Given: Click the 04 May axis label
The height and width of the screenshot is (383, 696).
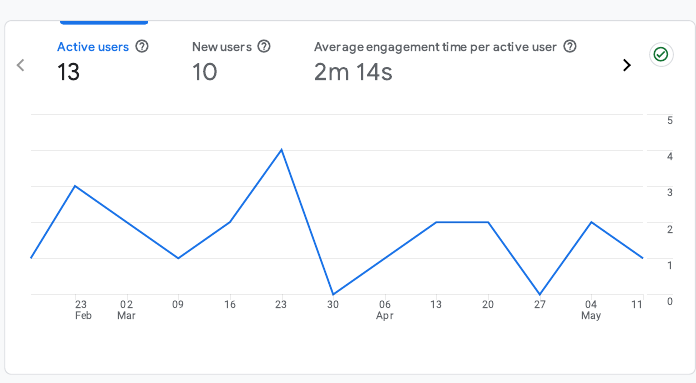Looking at the screenshot, I should [591, 310].
